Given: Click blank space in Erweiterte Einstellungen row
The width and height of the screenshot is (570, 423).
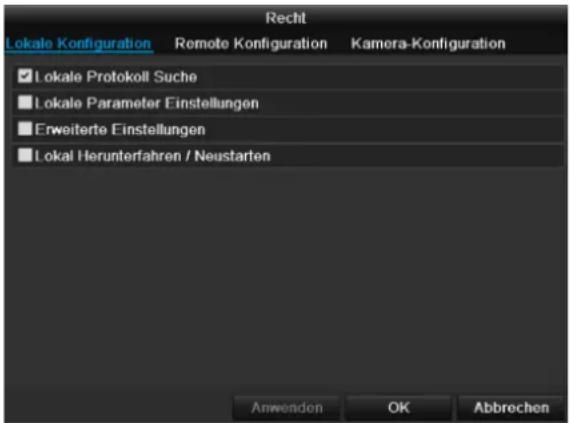Looking at the screenshot, I should (384, 130).
